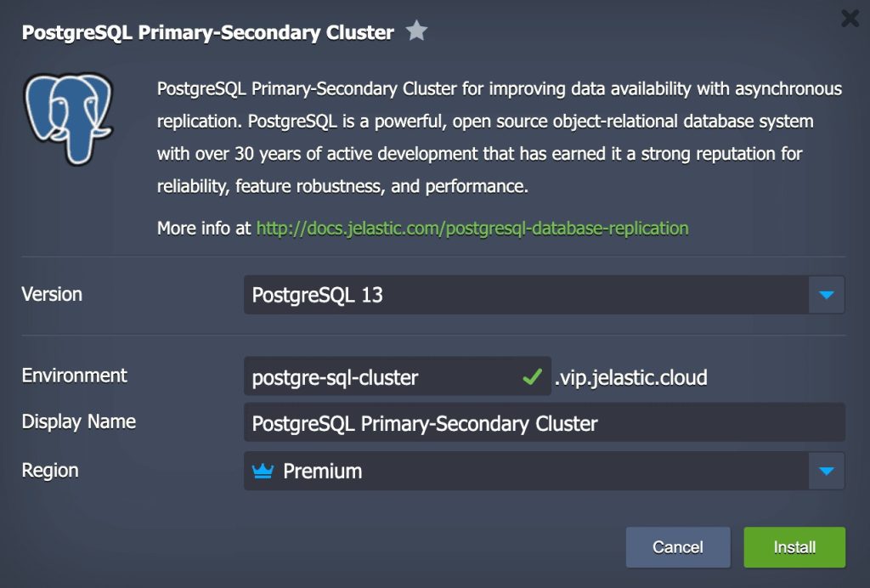The width and height of the screenshot is (870, 588).
Task: Click the green checkmark in Environment field
Action: (532, 377)
